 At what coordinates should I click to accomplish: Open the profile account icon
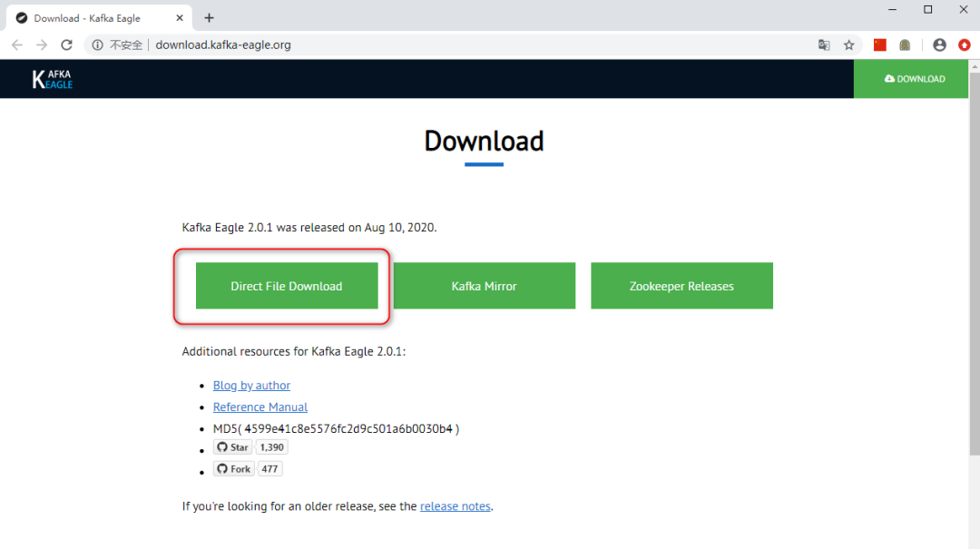[939, 45]
